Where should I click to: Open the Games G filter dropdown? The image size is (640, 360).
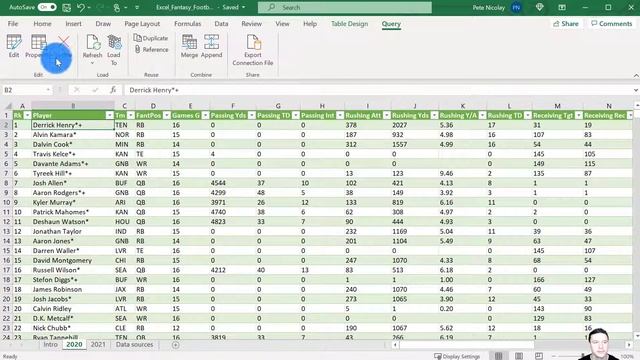(205, 116)
